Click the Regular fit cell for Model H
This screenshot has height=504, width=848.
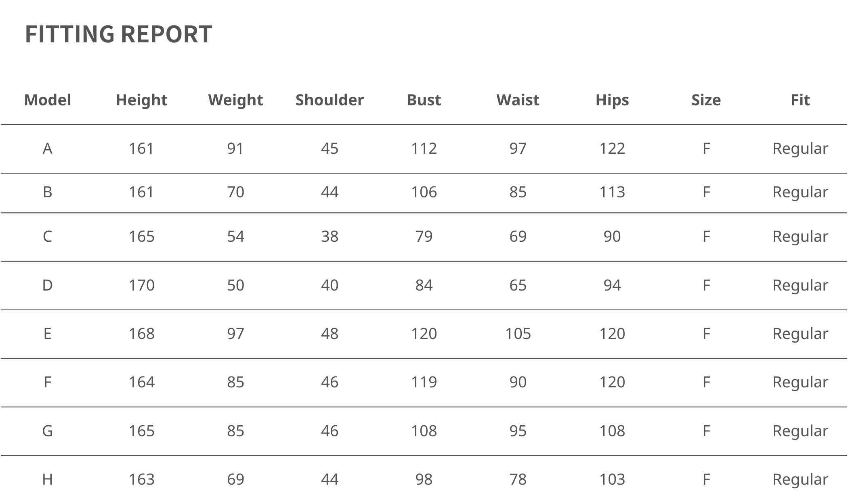point(800,479)
